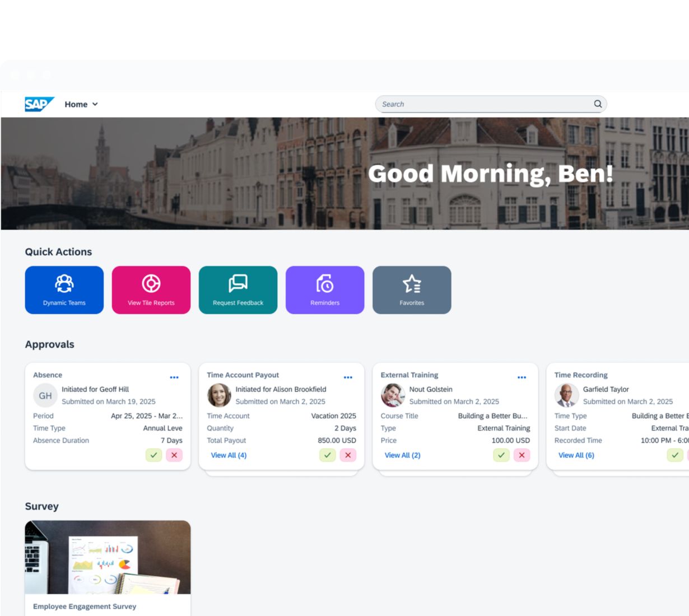This screenshot has height=616, width=689.
Task: Reject Geoff Hill's absence request
Action: (x=174, y=455)
